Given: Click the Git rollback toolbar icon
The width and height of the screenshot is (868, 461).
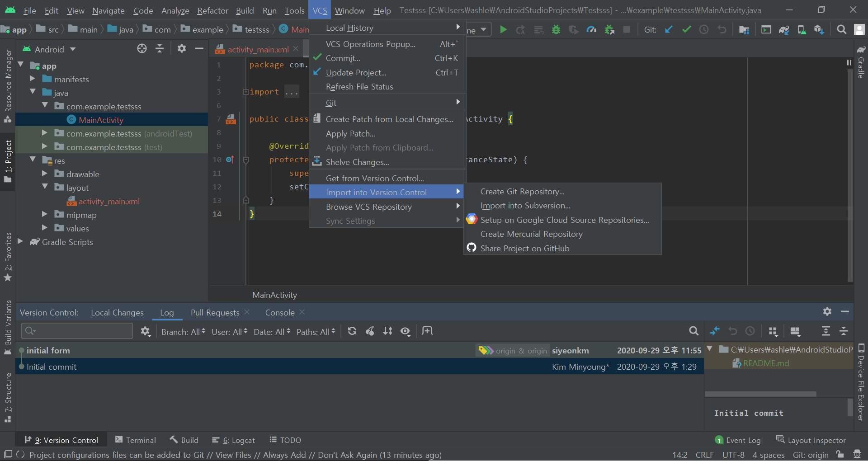Looking at the screenshot, I should 722,30.
